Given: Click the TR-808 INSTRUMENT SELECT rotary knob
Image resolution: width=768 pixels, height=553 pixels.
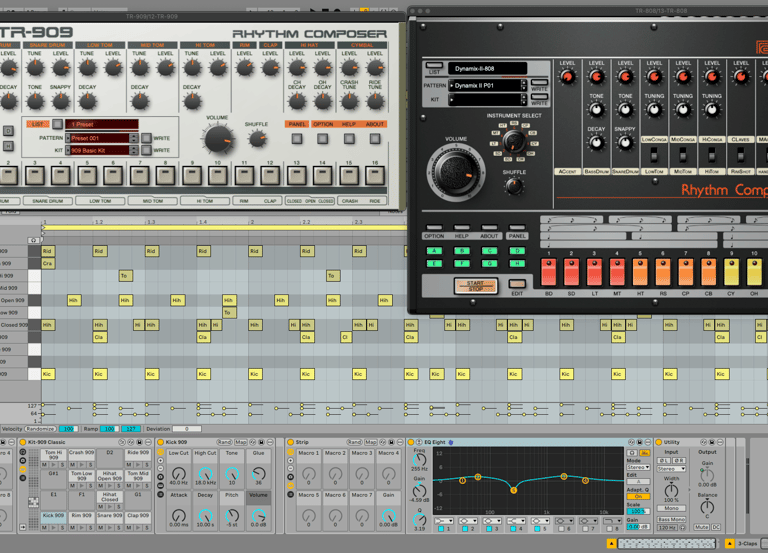Looking at the screenshot, I should 514,142.
